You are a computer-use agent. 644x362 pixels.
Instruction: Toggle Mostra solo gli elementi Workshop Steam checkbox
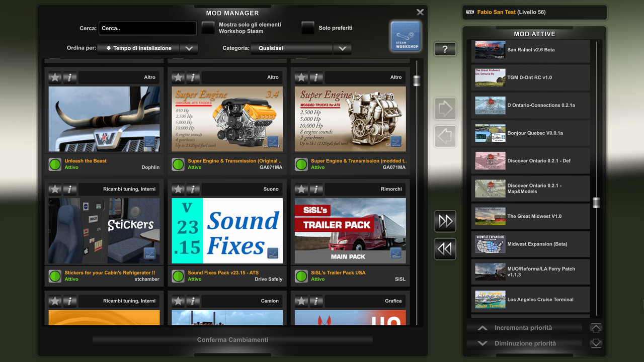click(208, 28)
